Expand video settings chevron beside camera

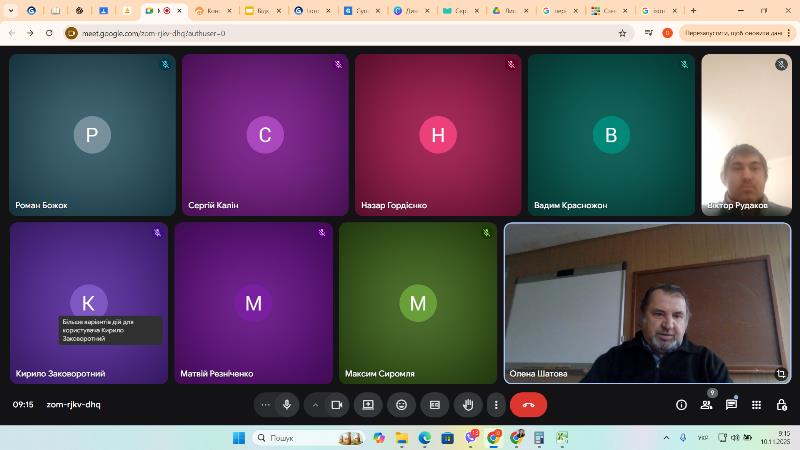pos(315,405)
